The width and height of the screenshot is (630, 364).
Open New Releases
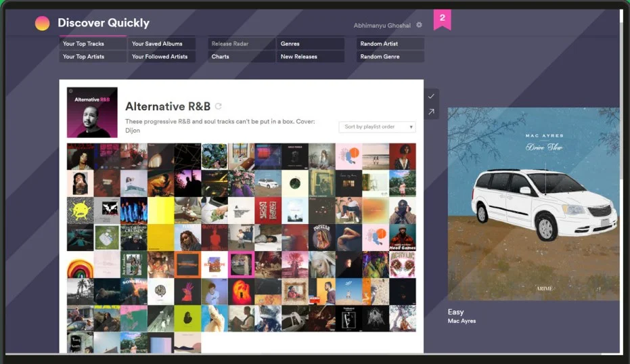310,57
